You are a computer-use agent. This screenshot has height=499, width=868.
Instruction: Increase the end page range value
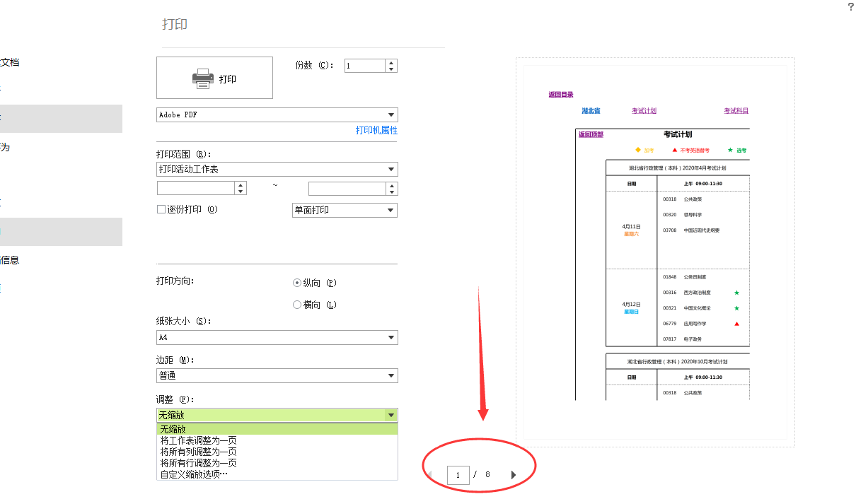[x=392, y=185]
